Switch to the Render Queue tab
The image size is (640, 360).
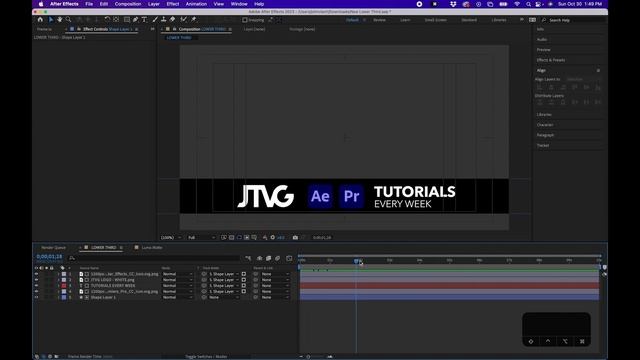click(53, 247)
